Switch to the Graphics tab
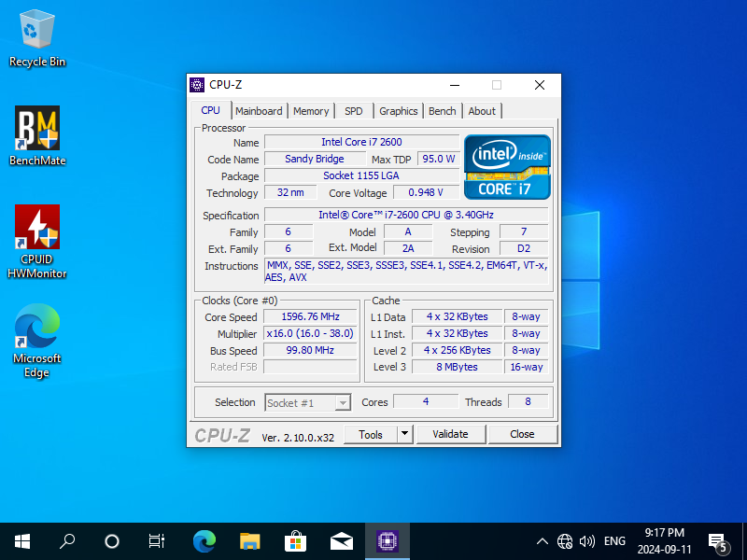747x560 pixels. pos(399,111)
